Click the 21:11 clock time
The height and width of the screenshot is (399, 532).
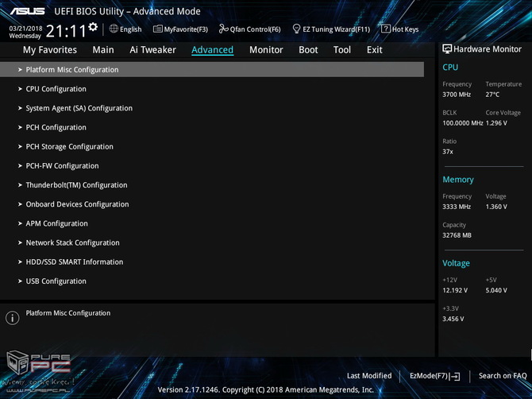[x=66, y=31]
